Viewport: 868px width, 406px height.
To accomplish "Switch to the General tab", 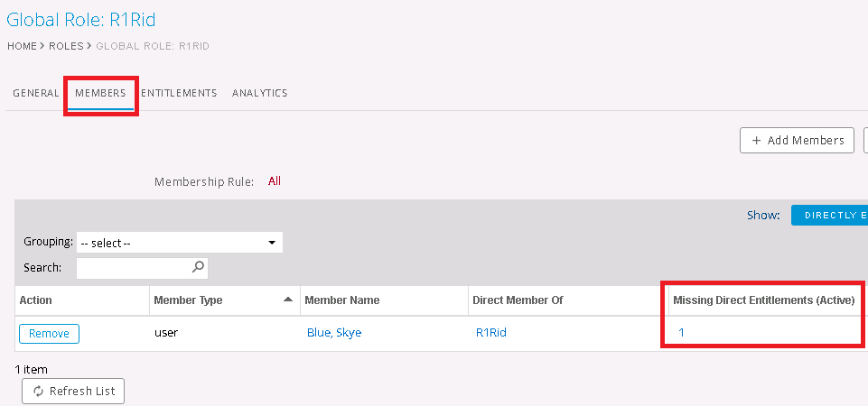I will click(36, 93).
